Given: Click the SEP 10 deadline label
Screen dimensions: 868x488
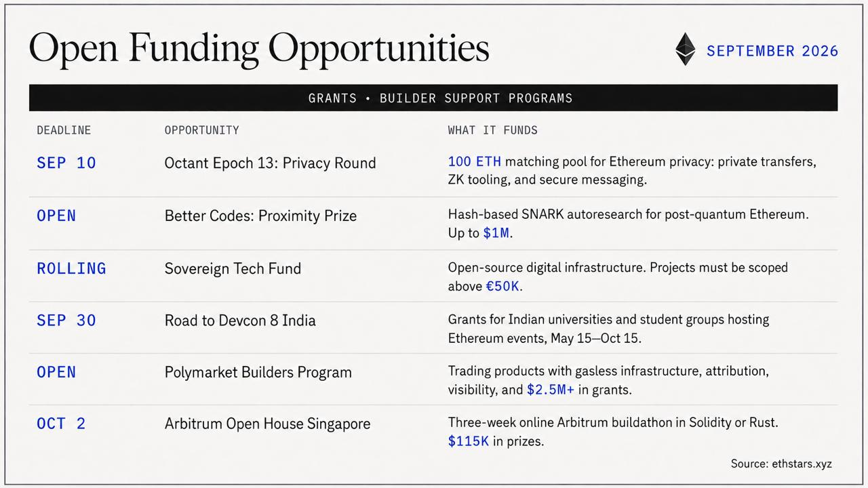Looking at the screenshot, I should (x=66, y=163).
